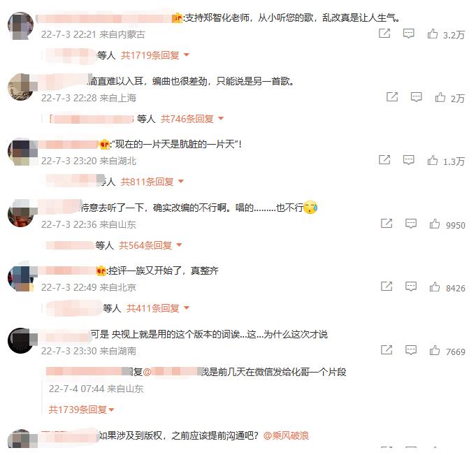The width and height of the screenshot is (476, 455).
Task: Like the comment with 2万 likes
Action: point(440,97)
